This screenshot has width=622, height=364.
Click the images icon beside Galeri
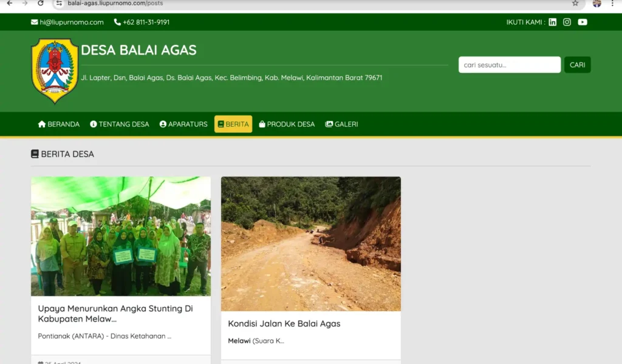point(329,124)
